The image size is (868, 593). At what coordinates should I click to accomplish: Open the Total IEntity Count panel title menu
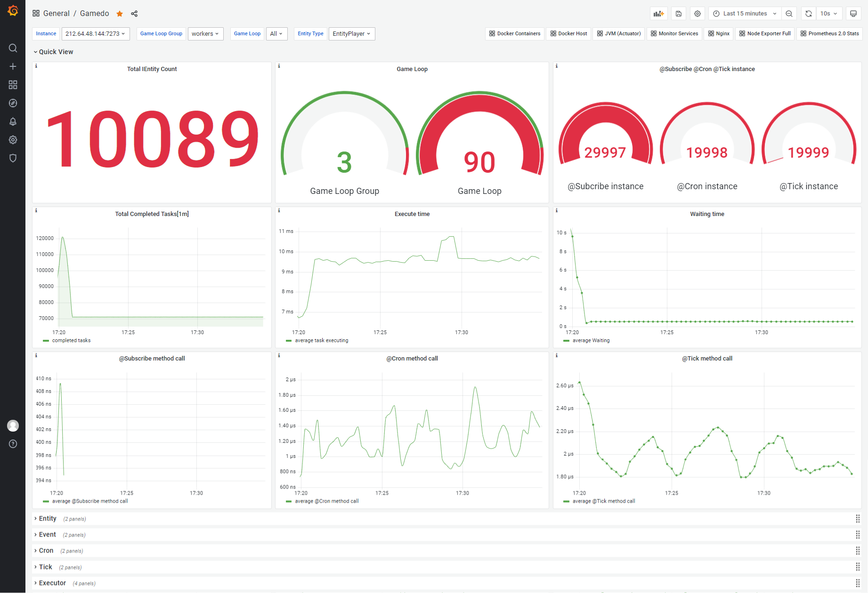pos(152,69)
